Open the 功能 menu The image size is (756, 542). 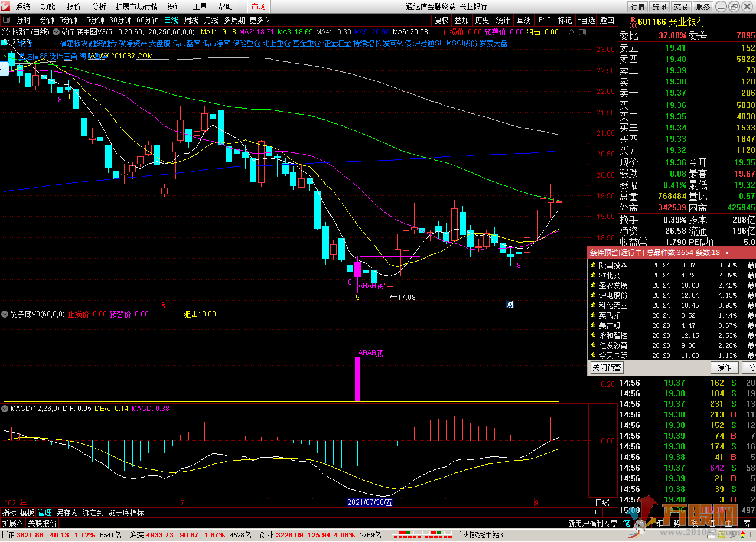coord(48,6)
